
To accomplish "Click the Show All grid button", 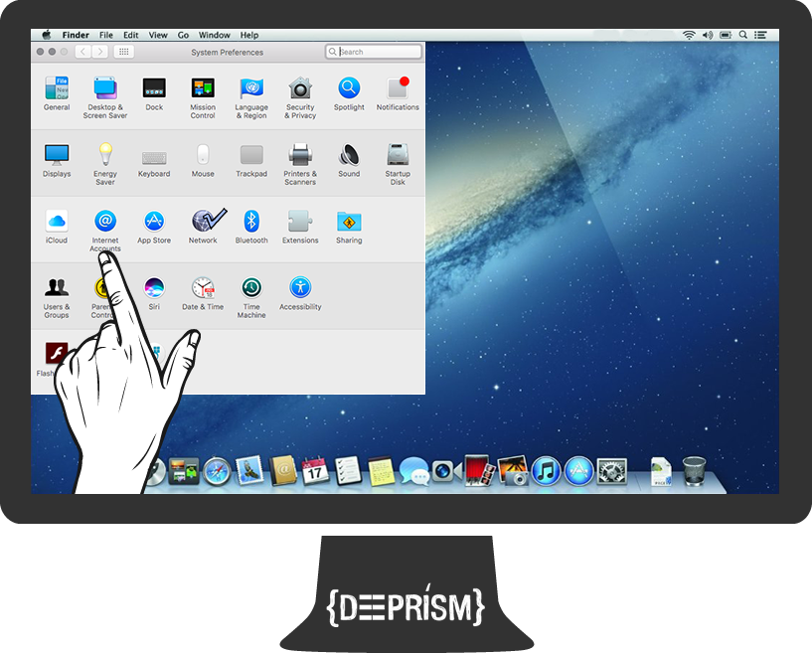I will tap(124, 52).
